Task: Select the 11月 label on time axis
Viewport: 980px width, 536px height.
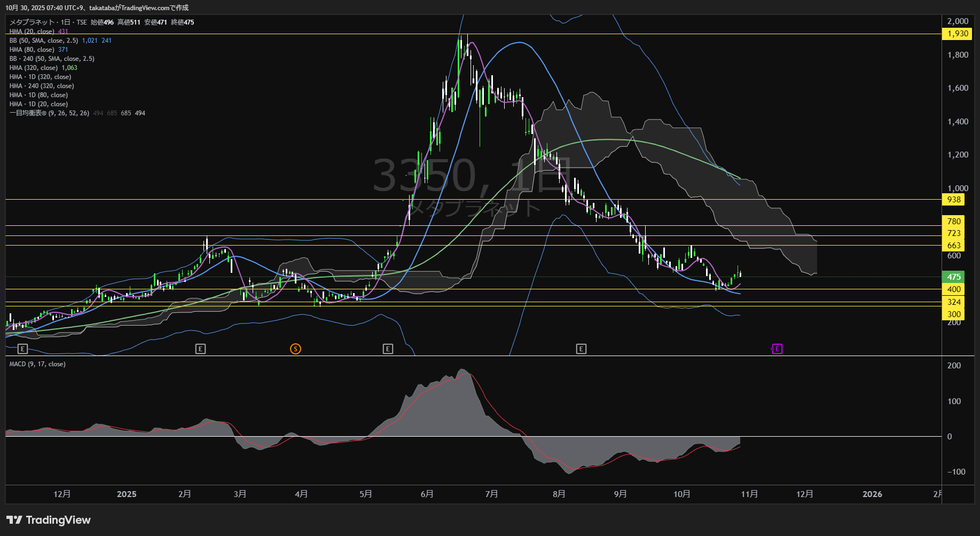Action: pos(749,494)
